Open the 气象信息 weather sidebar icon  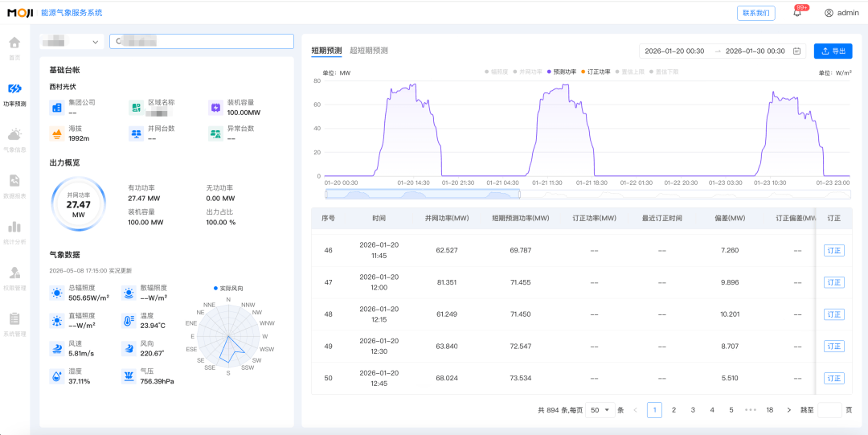[x=15, y=134]
